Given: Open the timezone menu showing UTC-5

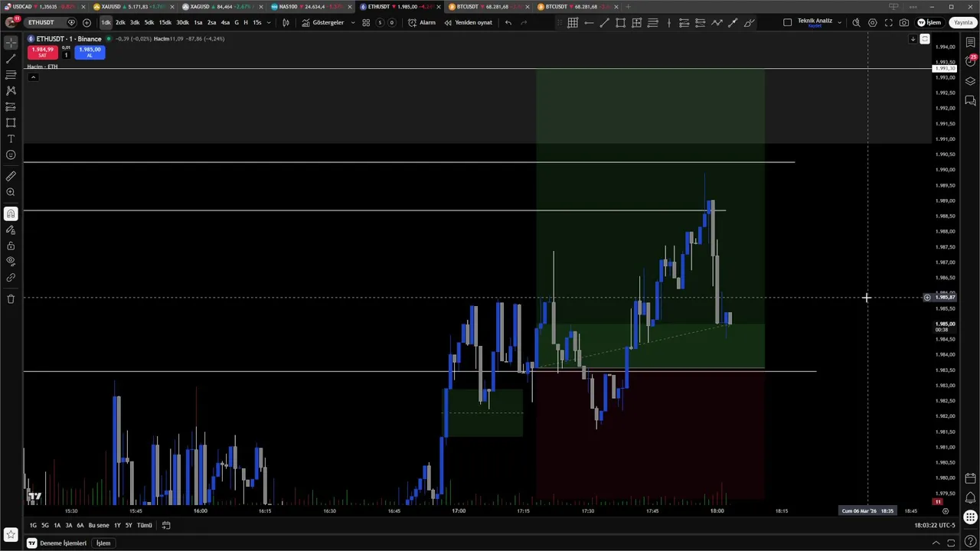Looking at the screenshot, I should click(x=935, y=525).
